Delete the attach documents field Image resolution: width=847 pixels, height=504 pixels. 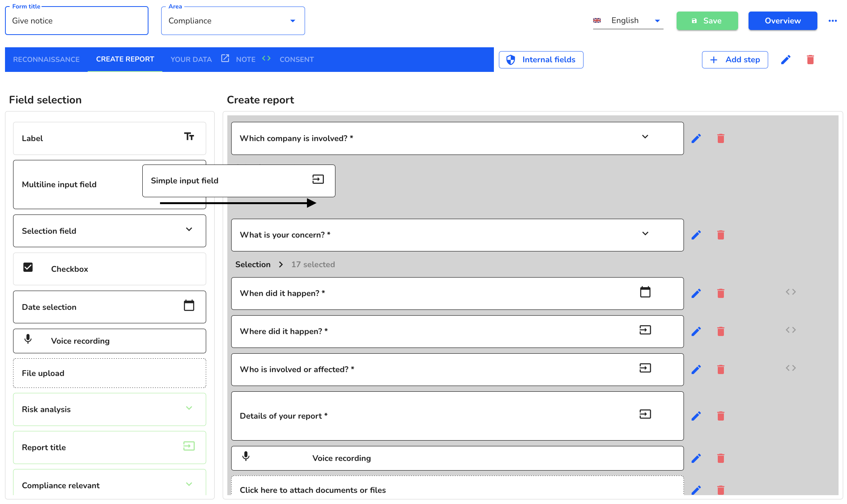pyautogui.click(x=720, y=490)
